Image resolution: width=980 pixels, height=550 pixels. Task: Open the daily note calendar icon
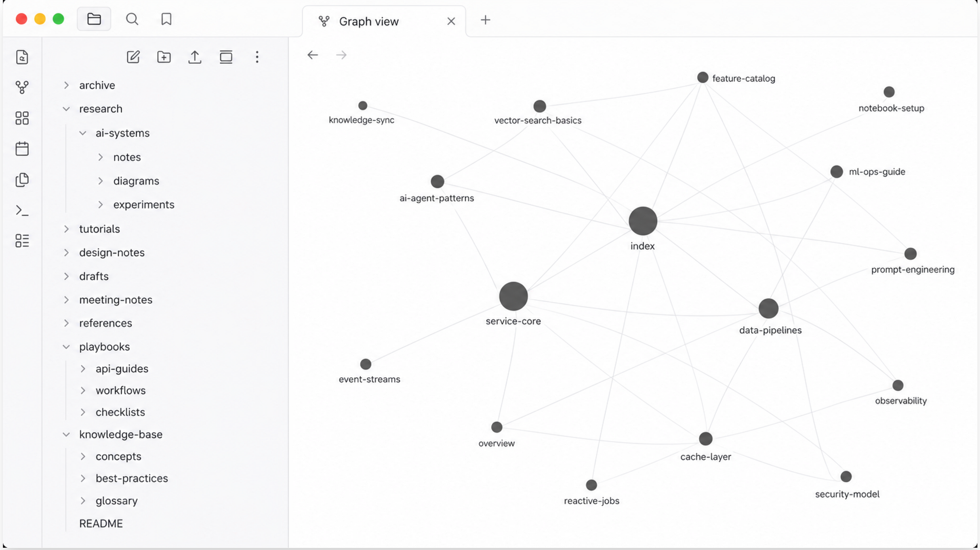(22, 149)
